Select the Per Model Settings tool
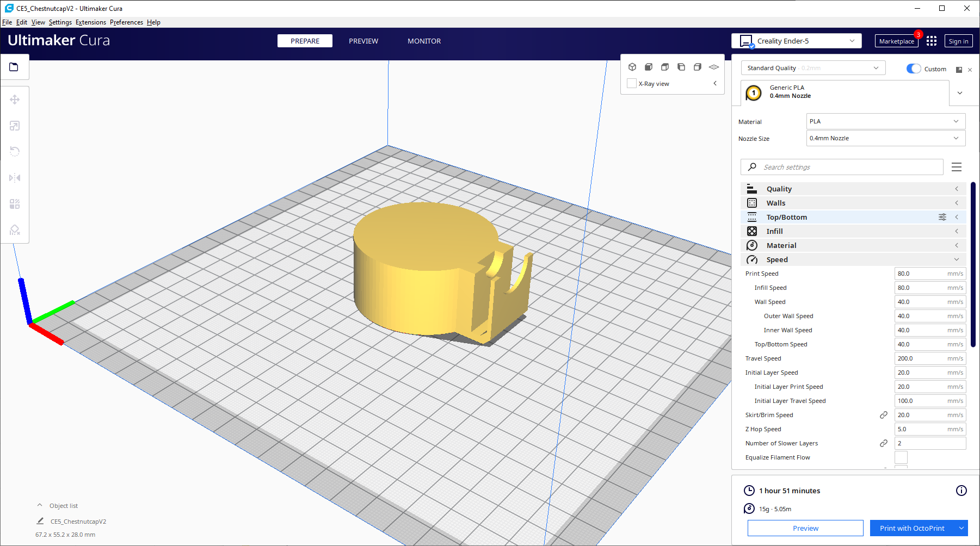 point(15,204)
